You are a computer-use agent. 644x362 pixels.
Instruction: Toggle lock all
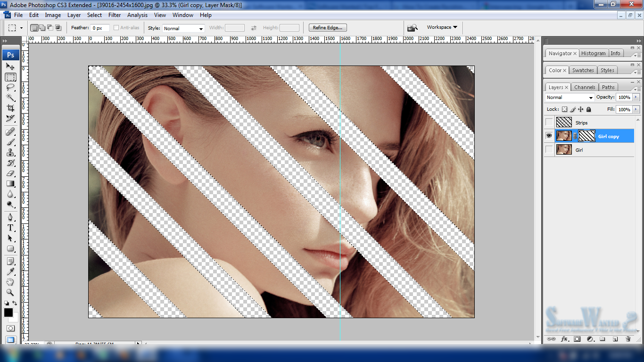589,109
